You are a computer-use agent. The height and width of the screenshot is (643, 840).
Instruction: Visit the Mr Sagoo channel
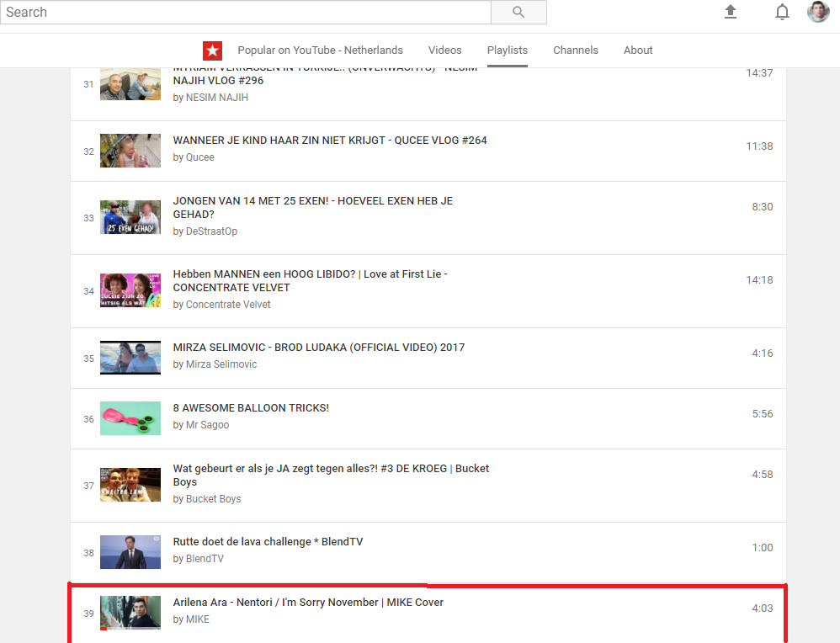(x=207, y=425)
